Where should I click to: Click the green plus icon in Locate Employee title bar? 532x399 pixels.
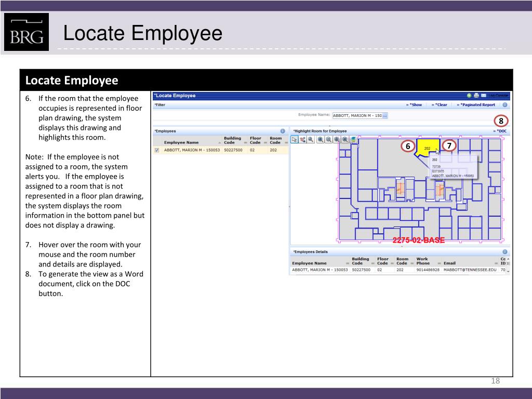click(469, 96)
